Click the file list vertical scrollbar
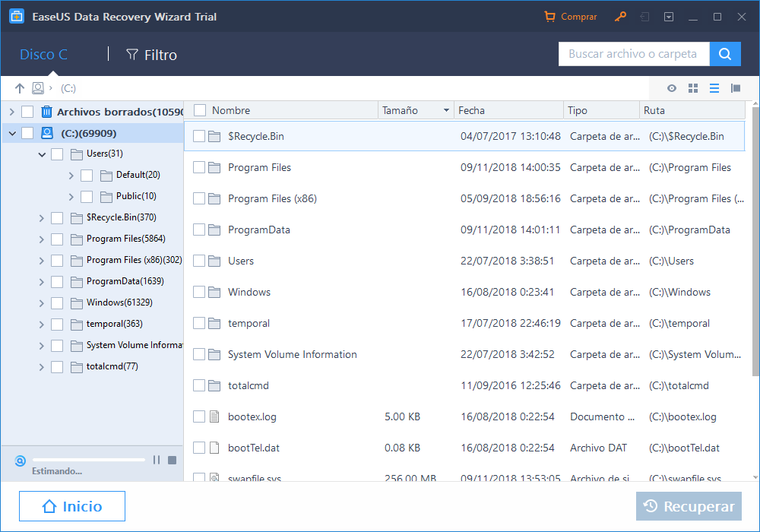The width and height of the screenshot is (760, 532). click(x=755, y=241)
